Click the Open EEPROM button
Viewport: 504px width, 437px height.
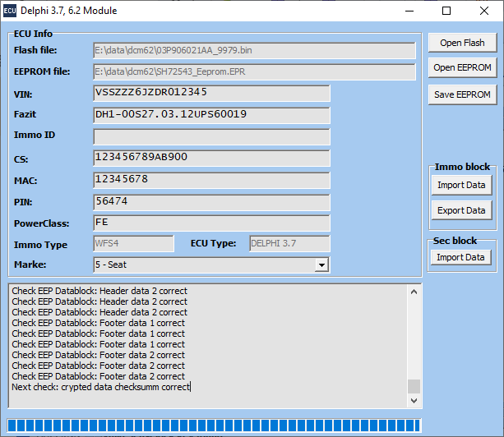pyautogui.click(x=462, y=67)
